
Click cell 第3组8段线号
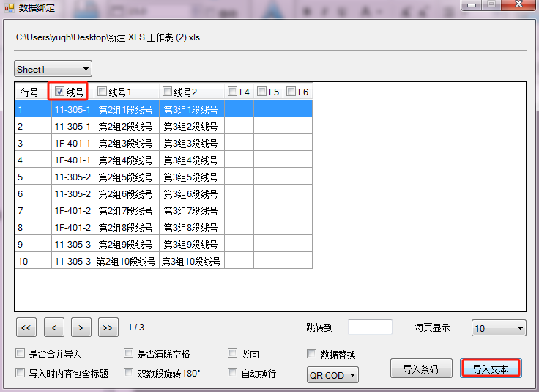(x=192, y=227)
